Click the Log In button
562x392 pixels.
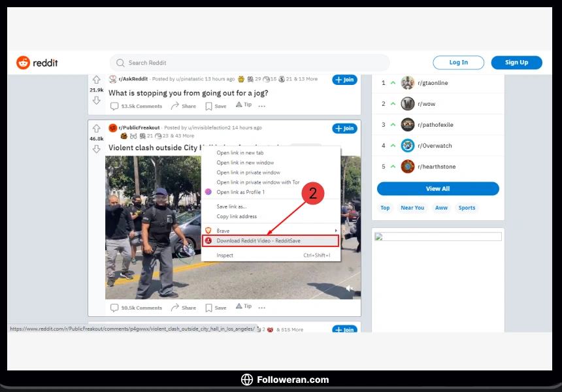pyautogui.click(x=457, y=63)
